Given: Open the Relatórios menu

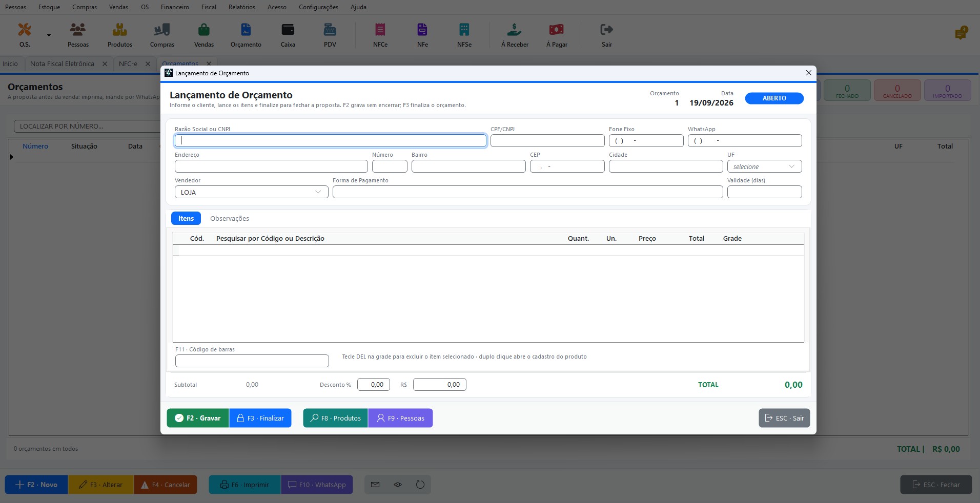Looking at the screenshot, I should click(x=242, y=7).
